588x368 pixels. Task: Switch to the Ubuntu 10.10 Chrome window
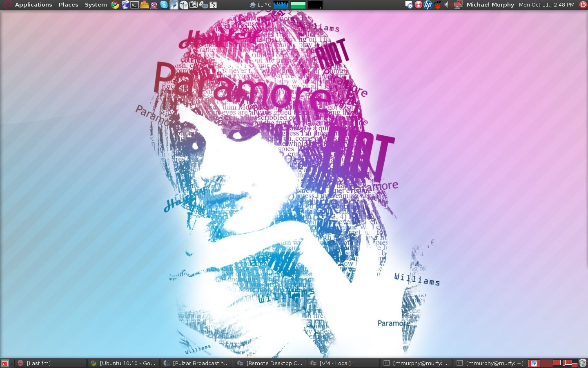coord(124,363)
